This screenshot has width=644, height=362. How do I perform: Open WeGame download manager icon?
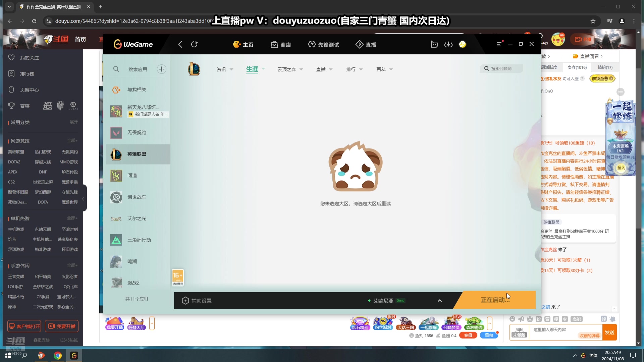(x=448, y=44)
